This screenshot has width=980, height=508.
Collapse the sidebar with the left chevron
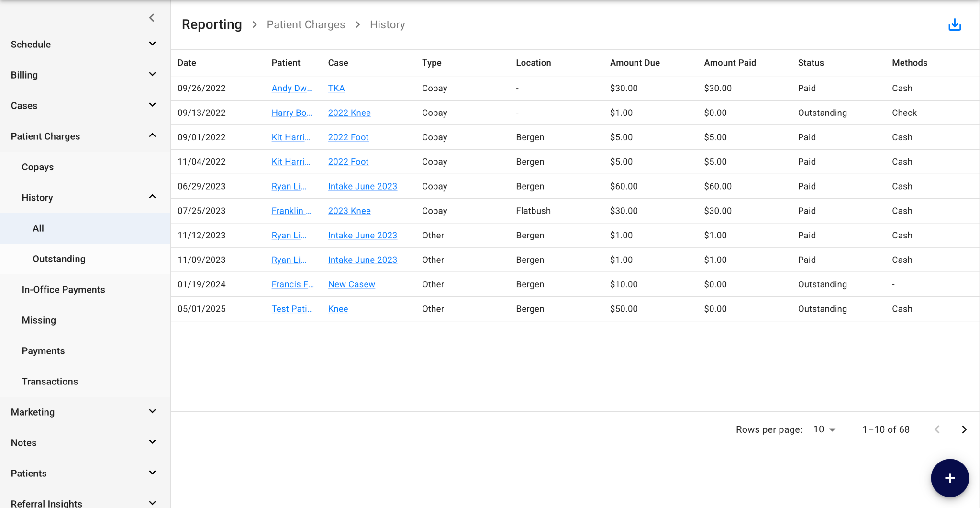(152, 18)
